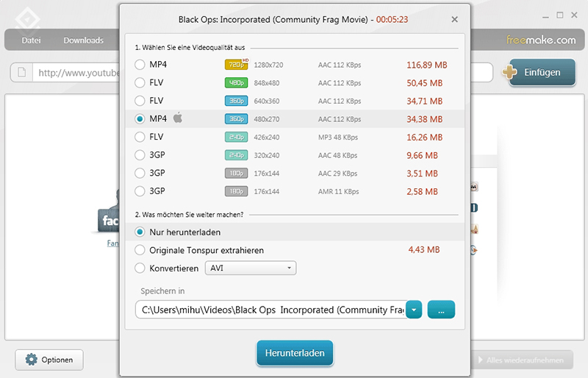Screen dimensions: 588x378
Task: Click the 240p badge in 3GP 320x240 row
Action: click(237, 155)
